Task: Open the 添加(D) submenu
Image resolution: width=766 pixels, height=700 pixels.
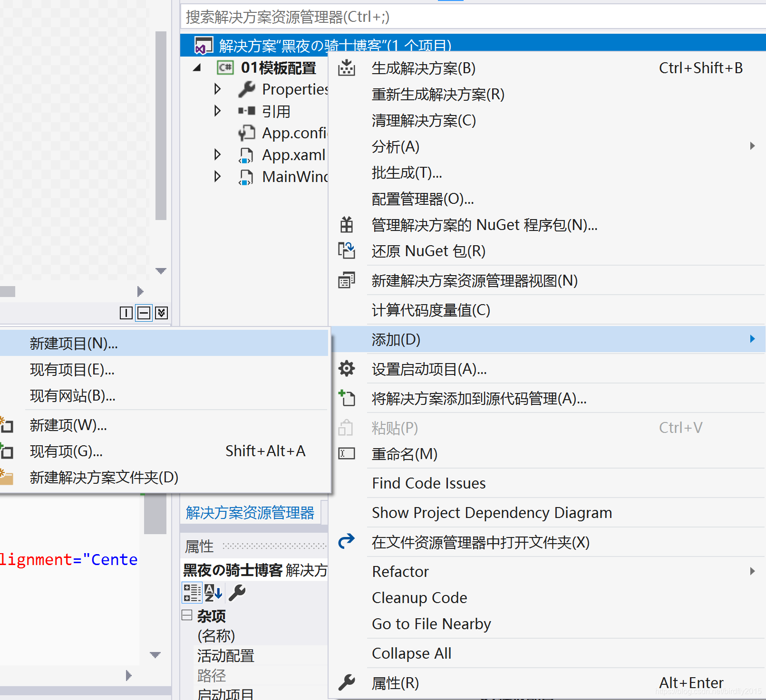Action: pyautogui.click(x=547, y=339)
